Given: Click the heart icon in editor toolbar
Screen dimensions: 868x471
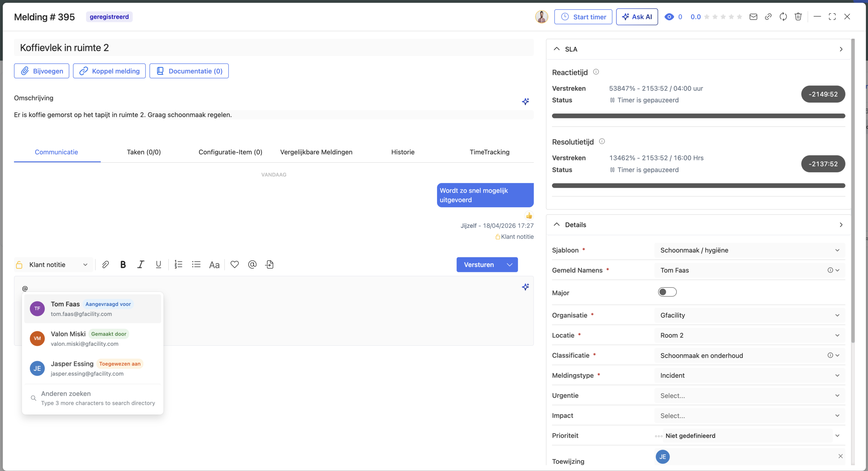Looking at the screenshot, I should (x=235, y=264).
